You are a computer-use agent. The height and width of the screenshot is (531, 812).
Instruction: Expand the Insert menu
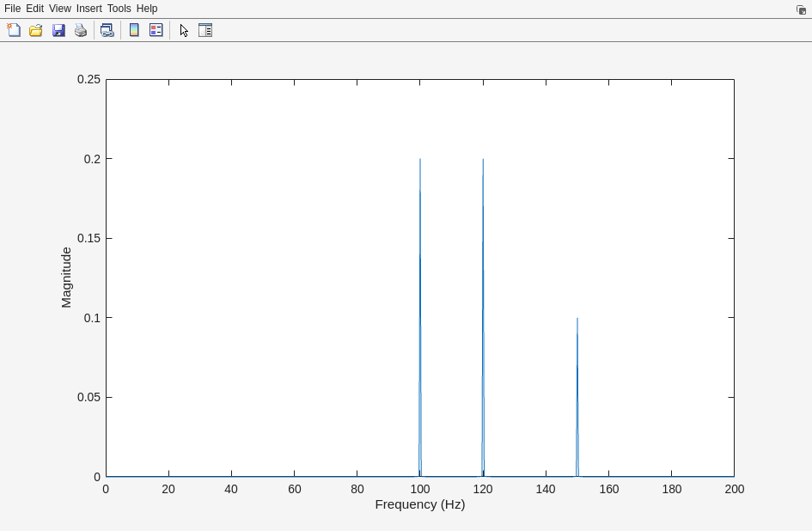tap(89, 9)
